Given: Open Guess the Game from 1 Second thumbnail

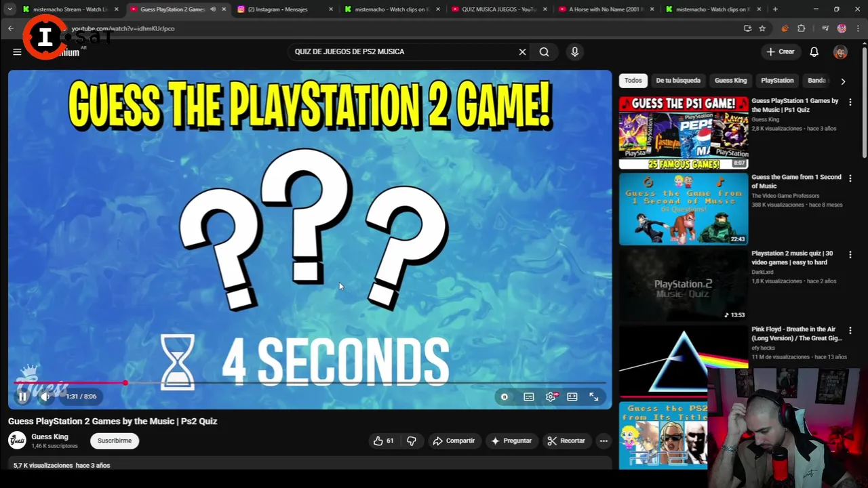Looking at the screenshot, I should 684,209.
